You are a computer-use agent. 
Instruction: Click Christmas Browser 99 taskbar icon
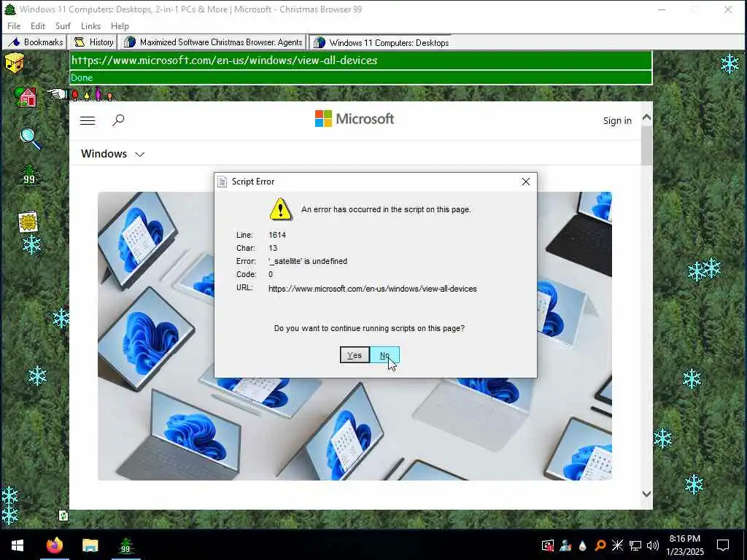125,545
